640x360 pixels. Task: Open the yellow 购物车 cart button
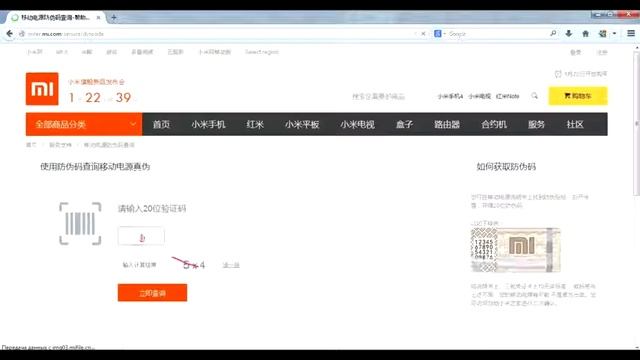[x=578, y=96]
